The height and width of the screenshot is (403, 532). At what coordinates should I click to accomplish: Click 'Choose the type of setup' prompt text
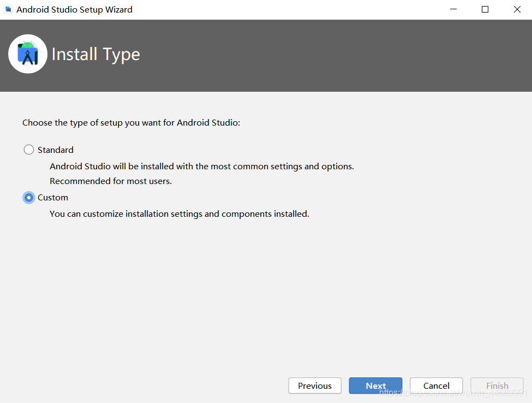click(x=131, y=122)
